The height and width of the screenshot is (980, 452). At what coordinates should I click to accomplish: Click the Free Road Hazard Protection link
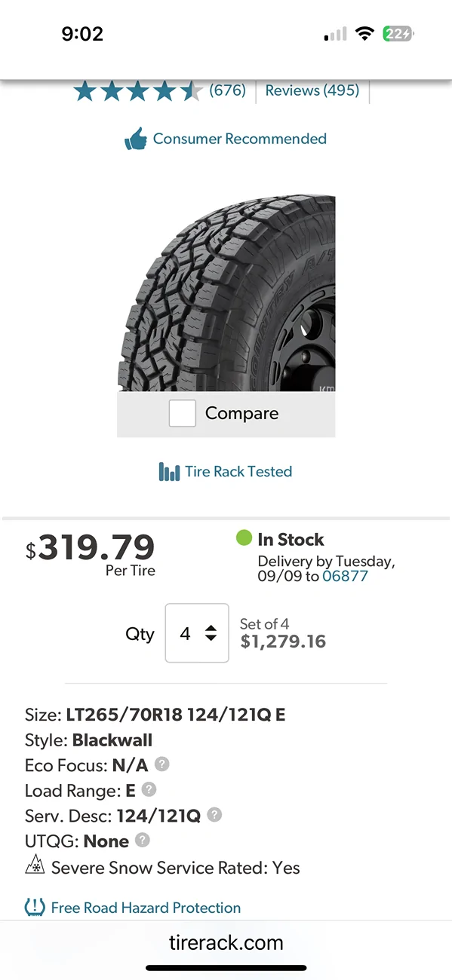tap(145, 907)
